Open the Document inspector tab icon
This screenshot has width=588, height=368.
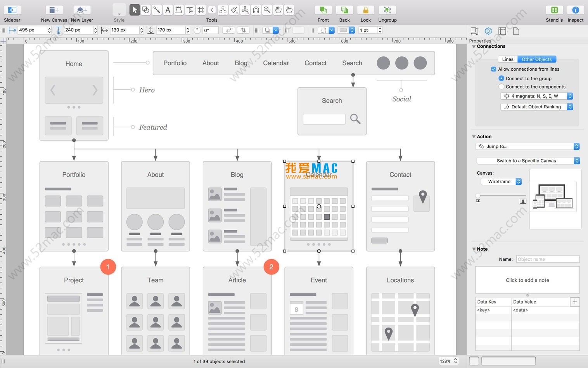point(516,31)
